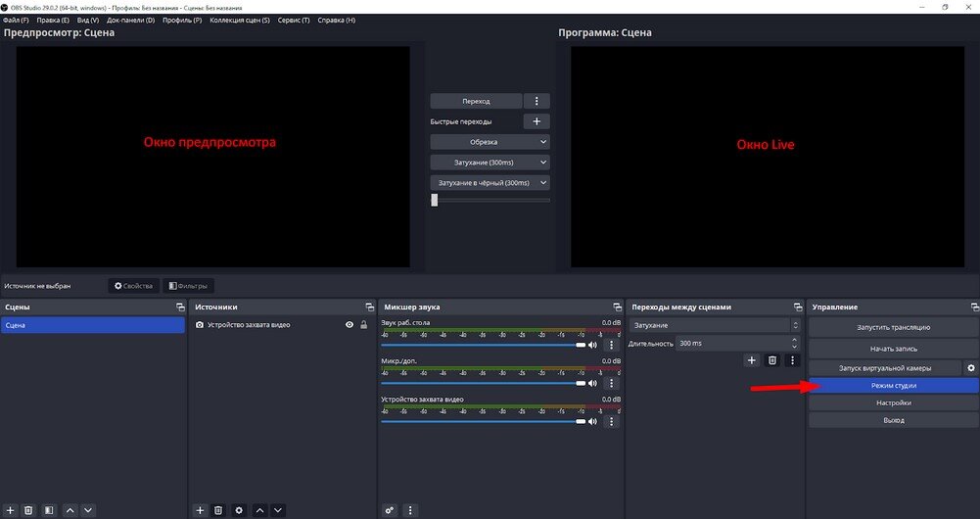Add scene transition with plus icon
The height and width of the screenshot is (519, 980).
[751, 360]
